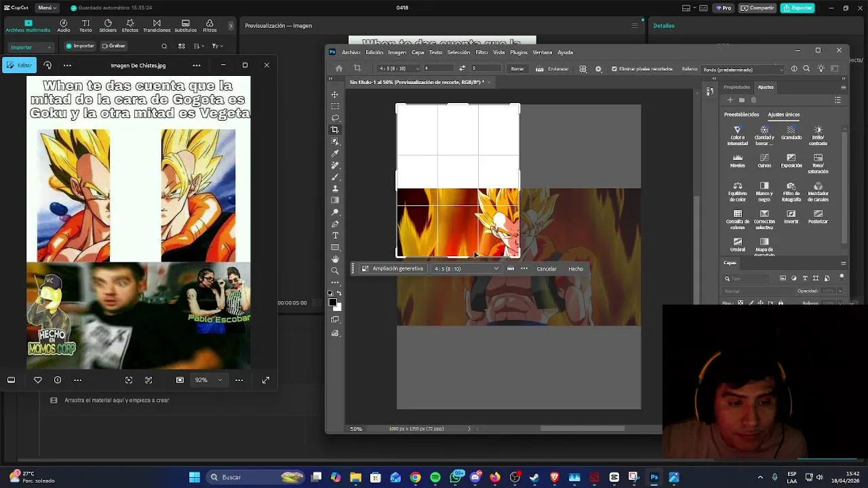Select the Brush tool

335,177
